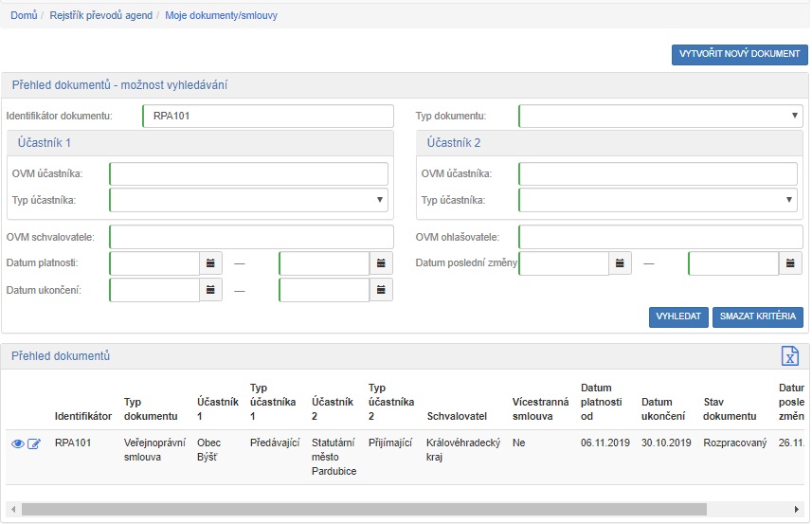Focus the OVM schvalovatele input field

pos(250,237)
